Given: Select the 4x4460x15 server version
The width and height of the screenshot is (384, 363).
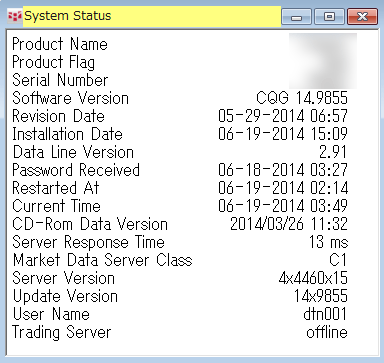Looking at the screenshot, I should pos(313,278).
